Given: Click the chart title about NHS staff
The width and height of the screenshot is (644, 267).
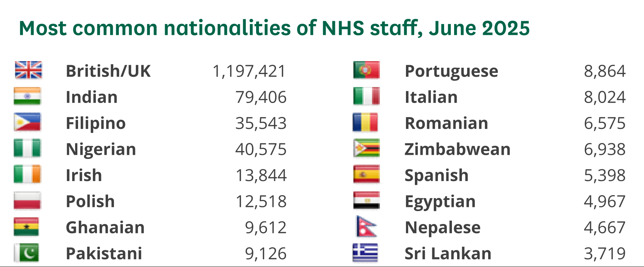Looking at the screenshot, I should click(274, 28).
